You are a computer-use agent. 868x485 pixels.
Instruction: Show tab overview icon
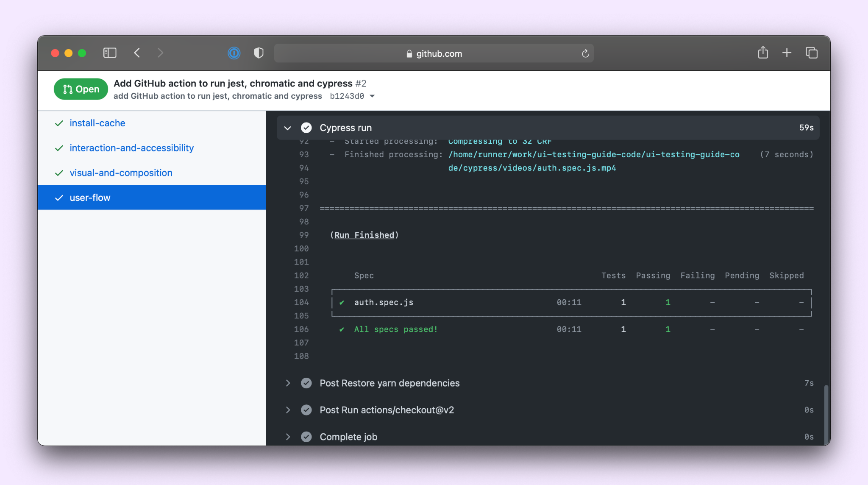(811, 53)
